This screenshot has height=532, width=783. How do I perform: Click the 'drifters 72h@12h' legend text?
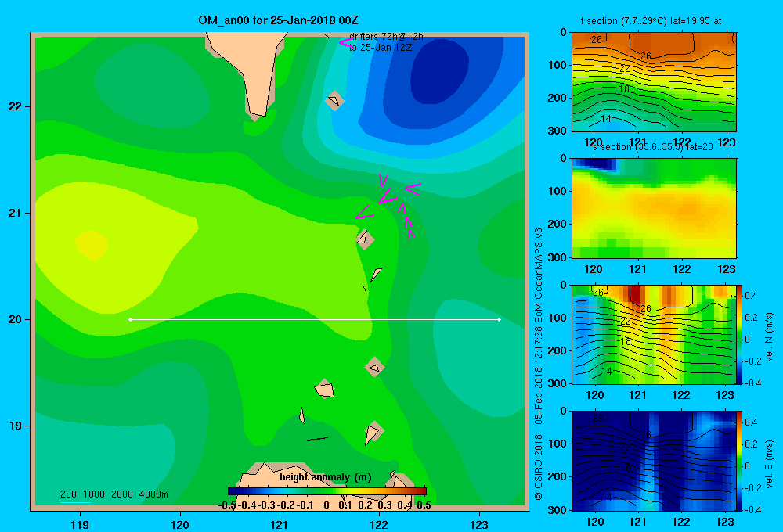click(386, 37)
